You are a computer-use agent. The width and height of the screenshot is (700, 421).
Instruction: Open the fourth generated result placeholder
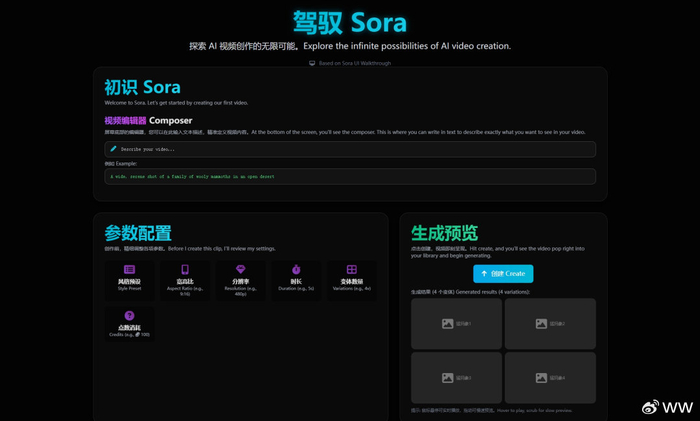550,378
